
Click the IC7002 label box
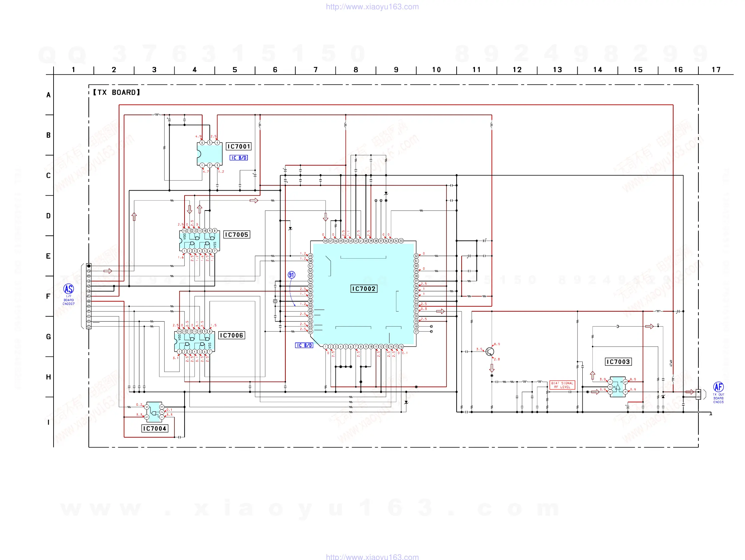click(364, 289)
